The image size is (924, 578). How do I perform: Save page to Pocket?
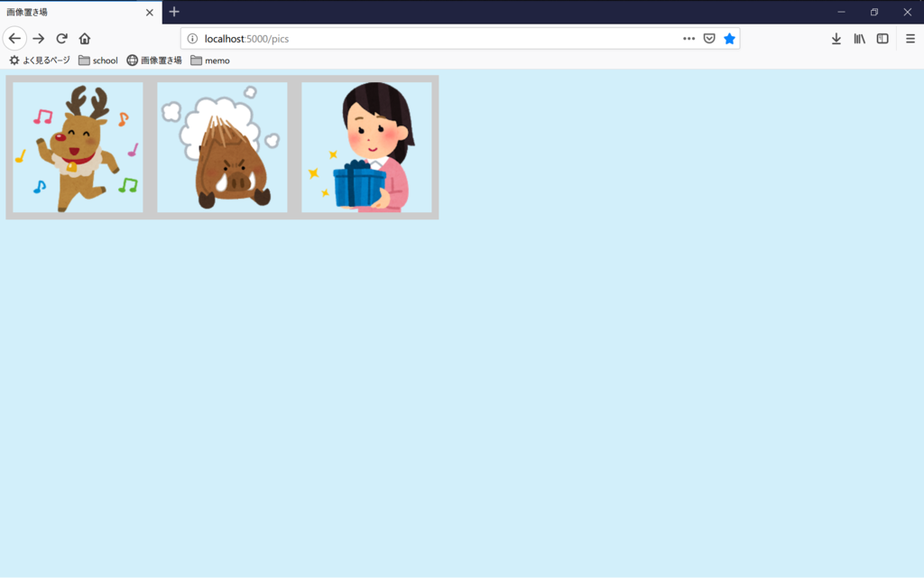709,39
